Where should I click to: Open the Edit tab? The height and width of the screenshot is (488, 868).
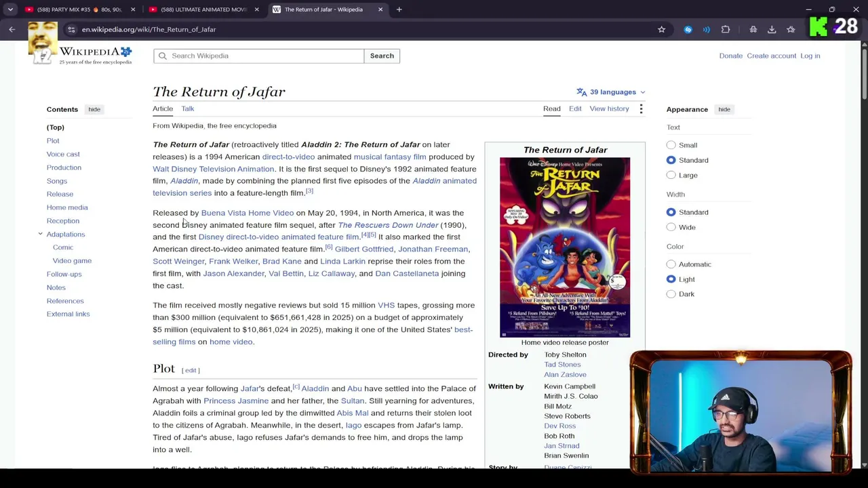(575, 108)
